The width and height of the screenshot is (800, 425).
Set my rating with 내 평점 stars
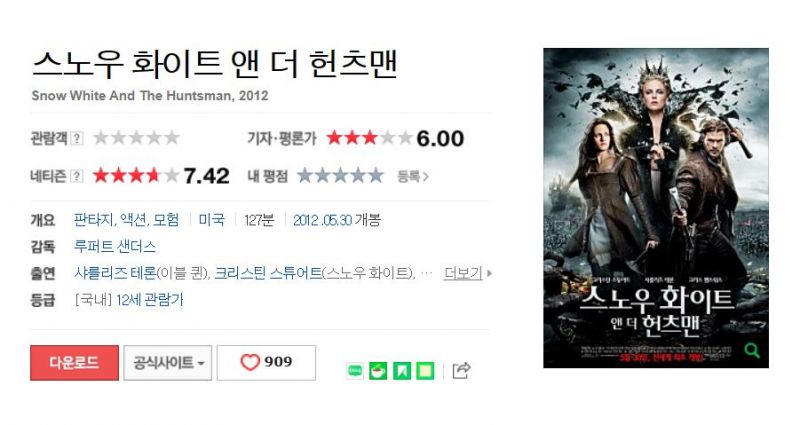pos(340,176)
